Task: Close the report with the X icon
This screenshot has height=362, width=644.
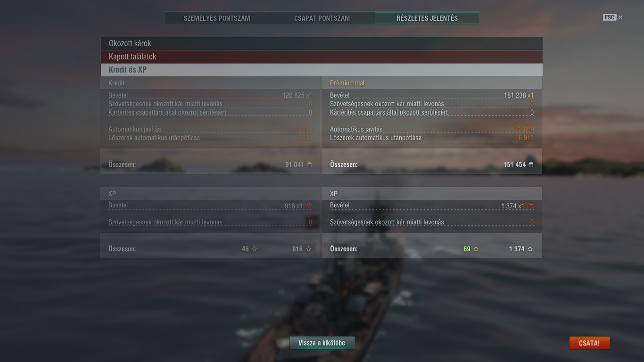Action: point(620,17)
